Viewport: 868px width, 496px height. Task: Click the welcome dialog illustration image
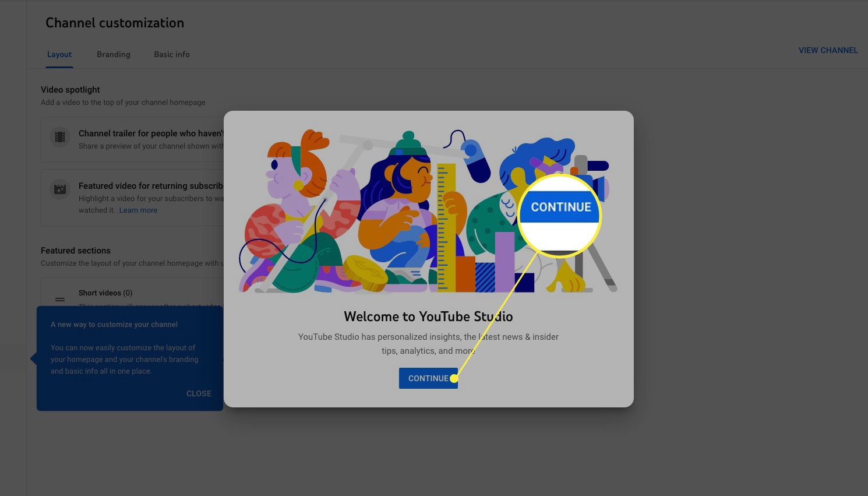pos(428,211)
